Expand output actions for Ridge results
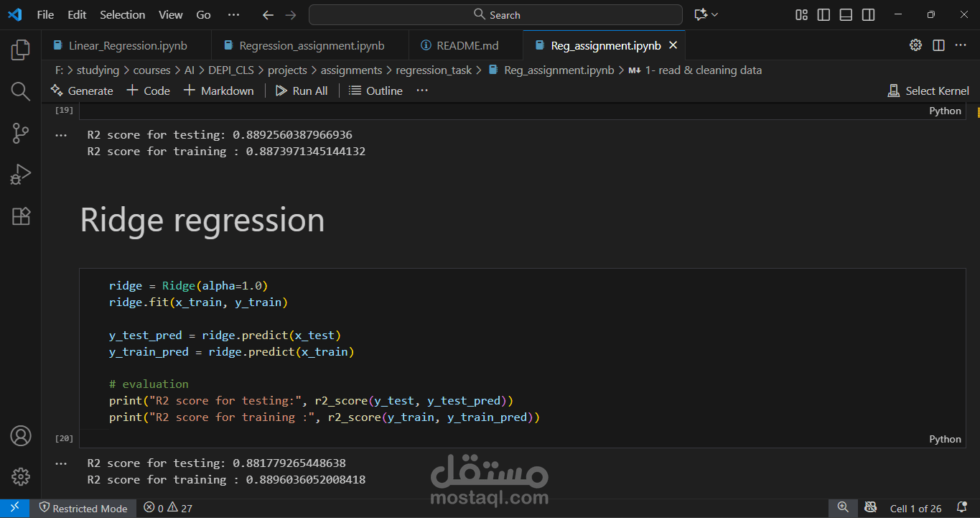980x518 pixels. 61,463
